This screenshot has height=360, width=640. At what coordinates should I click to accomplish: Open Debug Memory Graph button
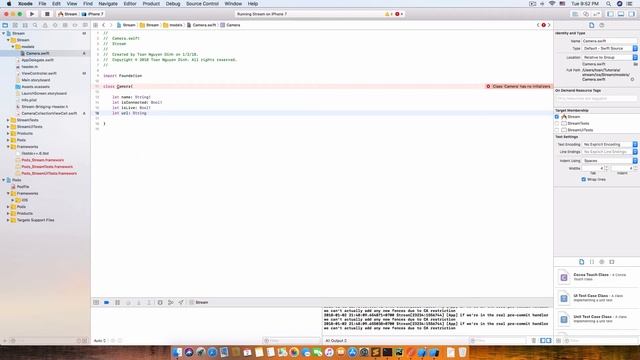[x=171, y=302]
